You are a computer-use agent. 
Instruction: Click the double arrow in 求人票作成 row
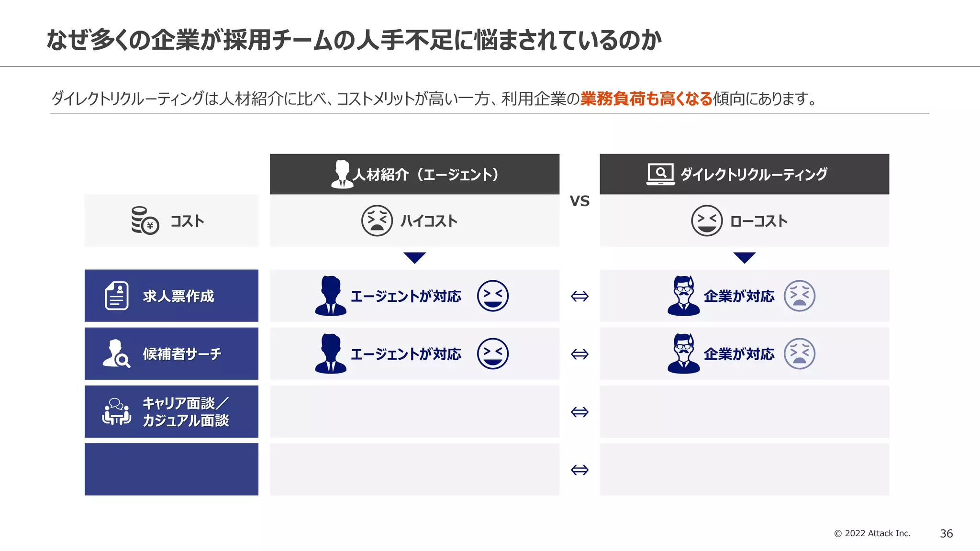coord(579,297)
